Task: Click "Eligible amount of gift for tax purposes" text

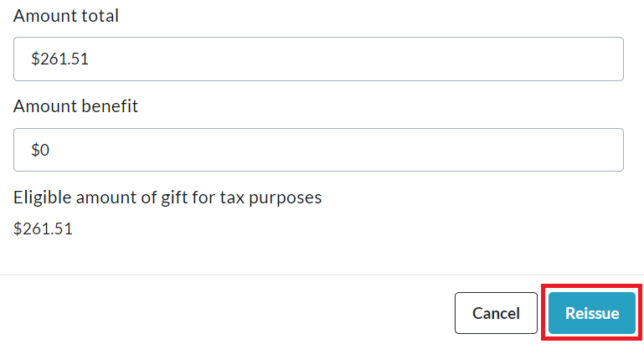Action: coord(167,198)
